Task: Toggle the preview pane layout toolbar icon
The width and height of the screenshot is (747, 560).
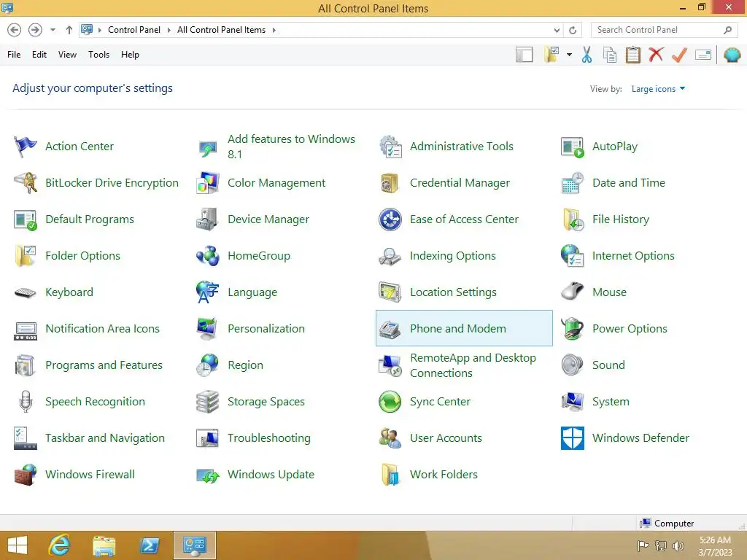Action: click(x=524, y=55)
